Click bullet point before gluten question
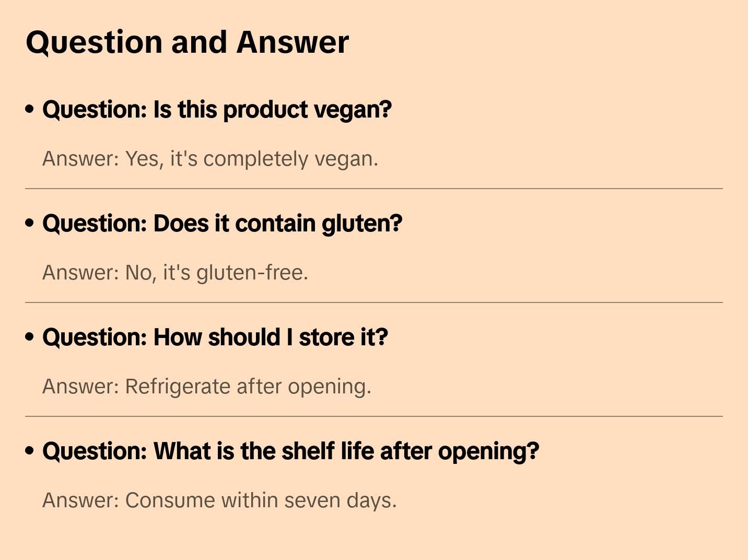The width and height of the screenshot is (748, 560). click(x=30, y=223)
